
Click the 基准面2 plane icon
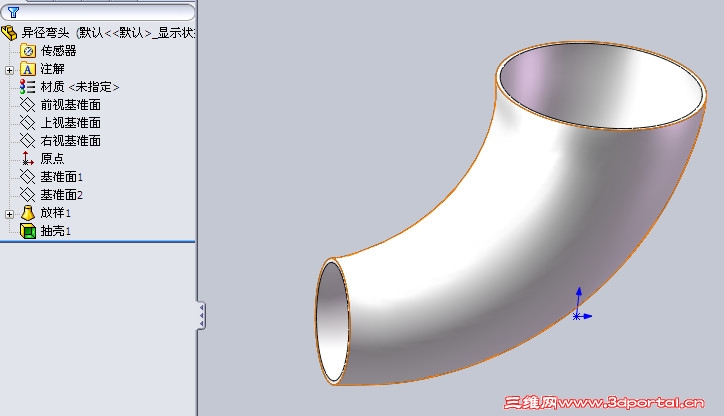point(27,195)
